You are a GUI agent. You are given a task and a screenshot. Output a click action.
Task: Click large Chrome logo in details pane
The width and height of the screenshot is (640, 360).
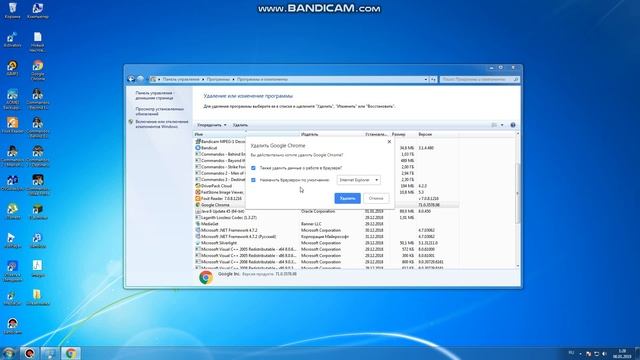[x=206, y=278]
